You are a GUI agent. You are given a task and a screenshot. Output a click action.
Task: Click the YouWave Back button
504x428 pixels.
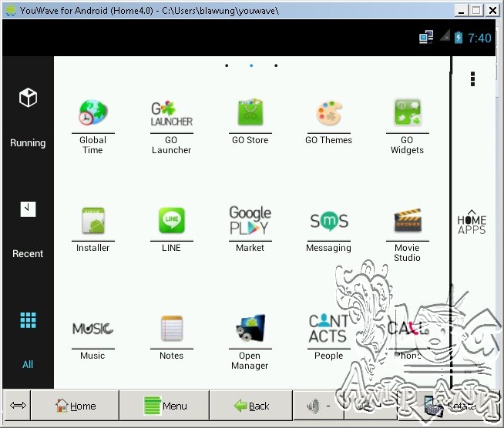pyautogui.click(x=251, y=406)
